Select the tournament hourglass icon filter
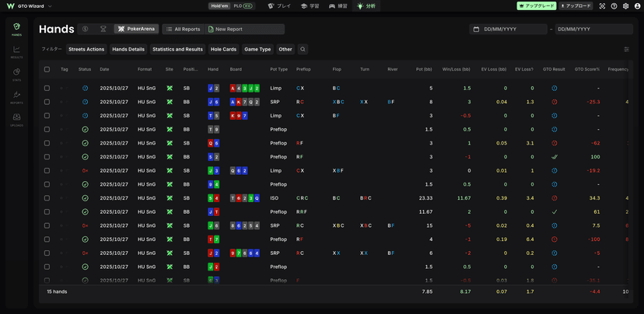The height and width of the screenshot is (314, 644). 103,29
